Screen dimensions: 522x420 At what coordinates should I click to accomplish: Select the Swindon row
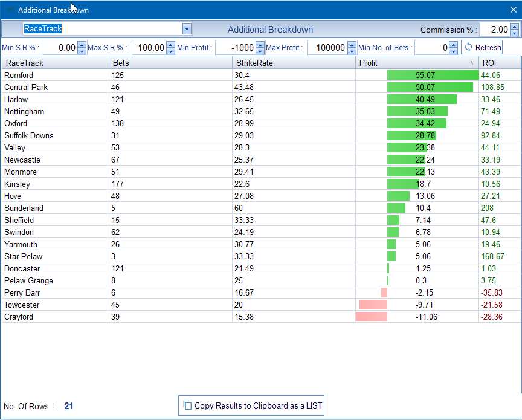[x=262, y=232]
